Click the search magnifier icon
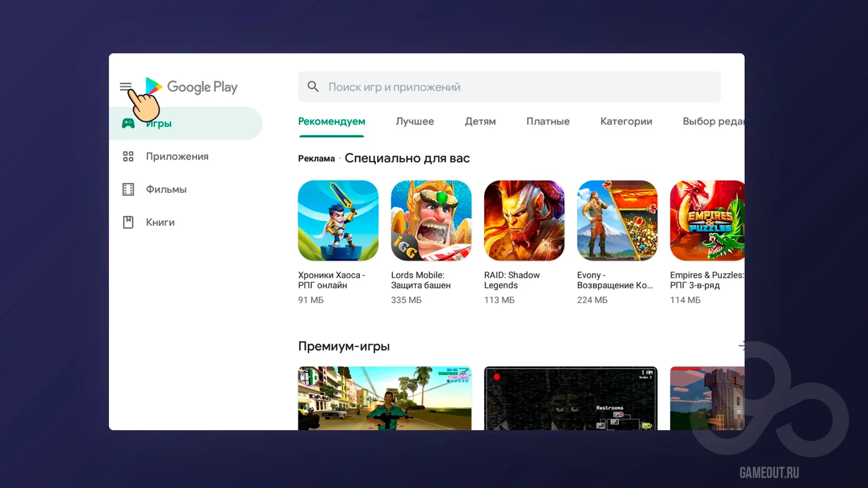 (313, 87)
